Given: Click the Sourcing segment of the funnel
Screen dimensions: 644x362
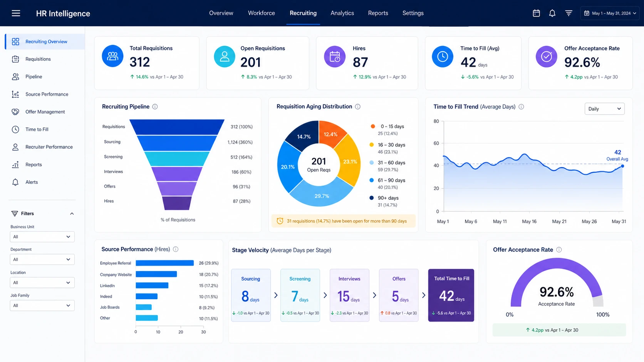Looking at the screenshot, I should 177,143.
